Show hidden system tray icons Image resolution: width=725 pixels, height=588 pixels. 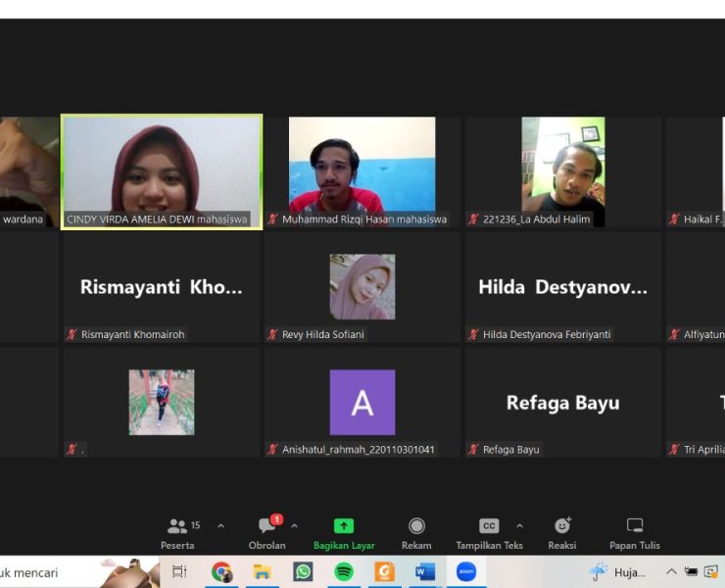pyautogui.click(x=671, y=571)
